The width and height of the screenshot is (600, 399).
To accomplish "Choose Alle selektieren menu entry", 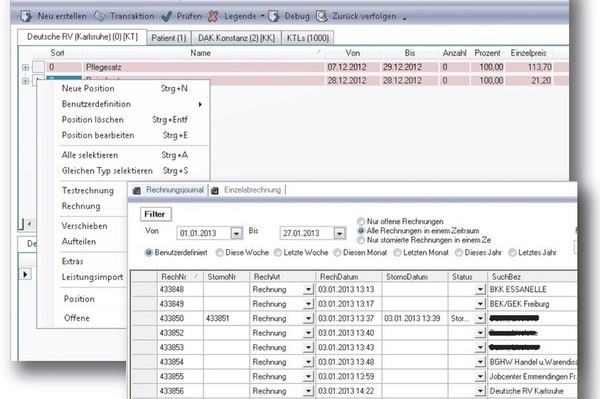I will click(x=124, y=155).
